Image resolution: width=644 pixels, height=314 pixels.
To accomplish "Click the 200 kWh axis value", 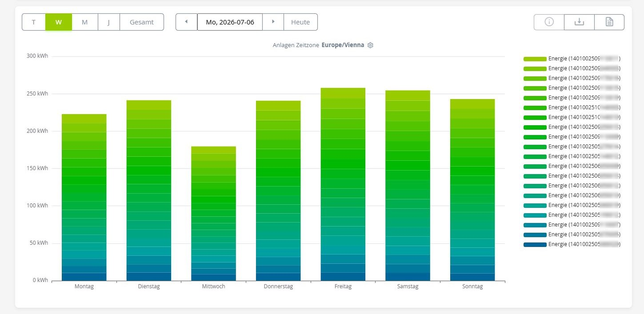I will (37, 131).
